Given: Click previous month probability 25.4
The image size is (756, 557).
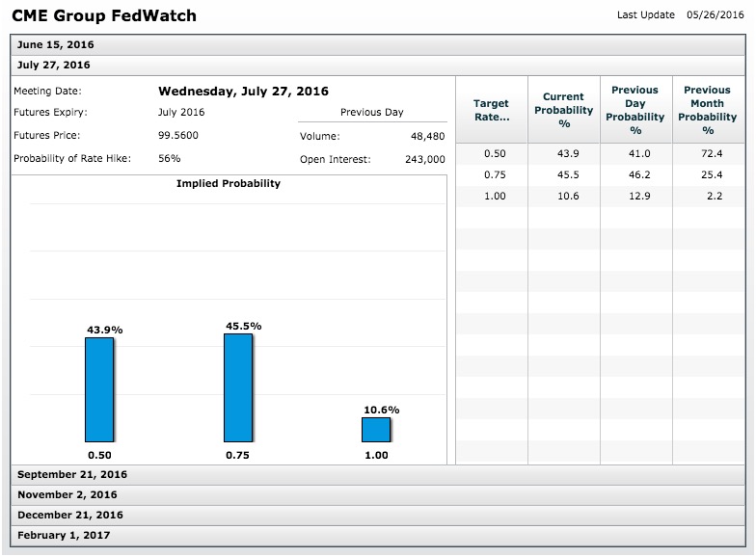Looking at the screenshot, I should [x=712, y=175].
